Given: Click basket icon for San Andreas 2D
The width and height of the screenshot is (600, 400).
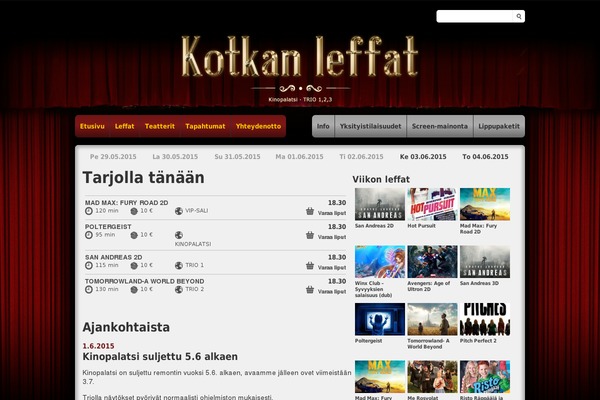Looking at the screenshot, I should click(x=310, y=266).
